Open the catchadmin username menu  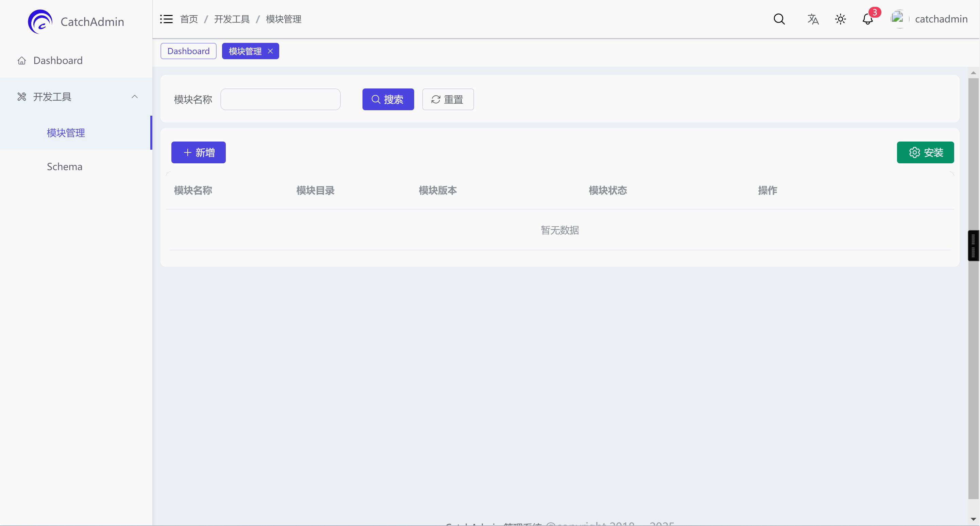point(941,19)
